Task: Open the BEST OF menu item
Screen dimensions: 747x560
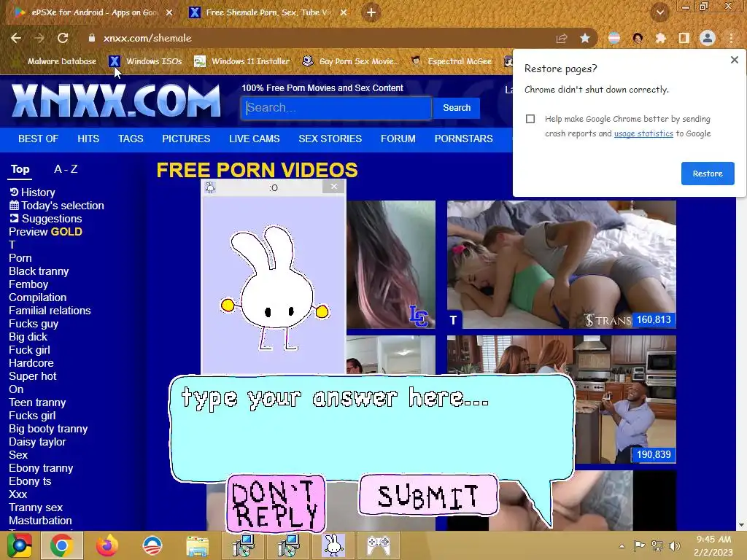Action: [38, 139]
